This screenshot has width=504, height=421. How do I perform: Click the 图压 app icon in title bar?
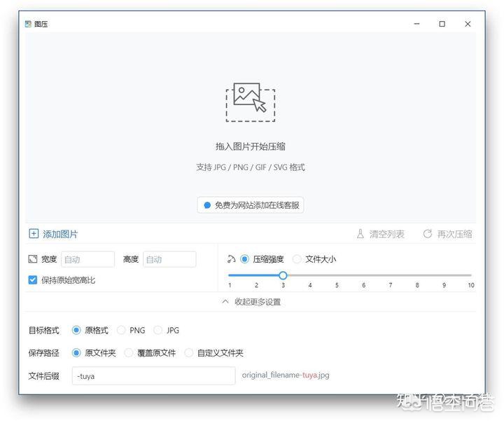click(x=28, y=24)
